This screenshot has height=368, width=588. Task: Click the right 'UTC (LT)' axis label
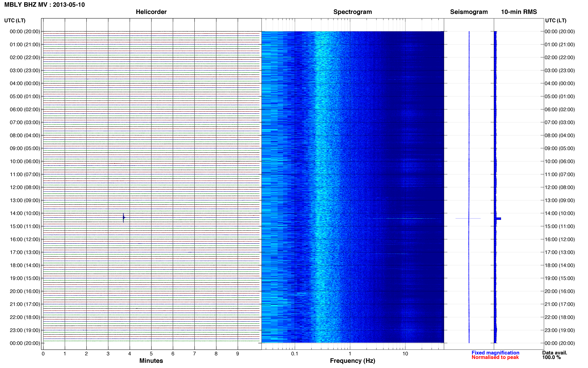coord(555,20)
